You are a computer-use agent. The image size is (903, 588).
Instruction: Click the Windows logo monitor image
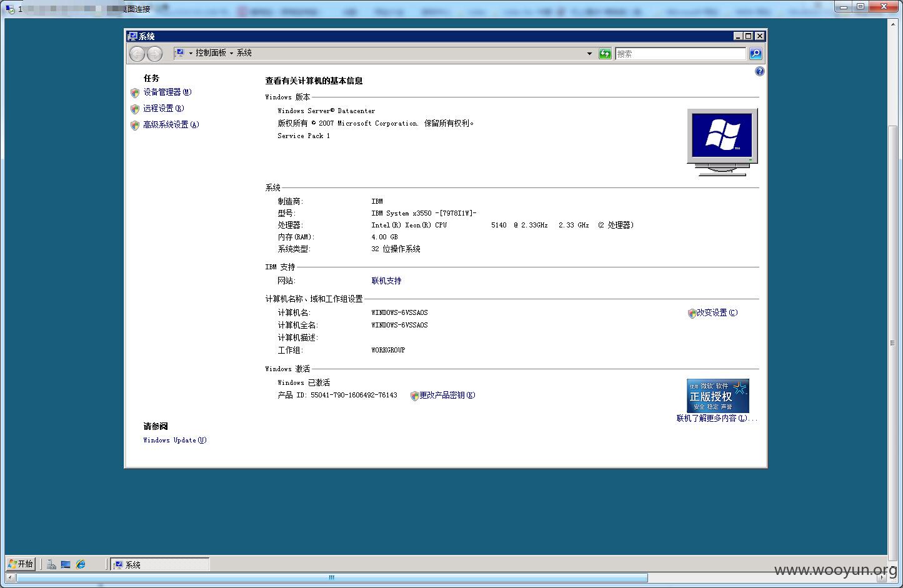point(722,142)
